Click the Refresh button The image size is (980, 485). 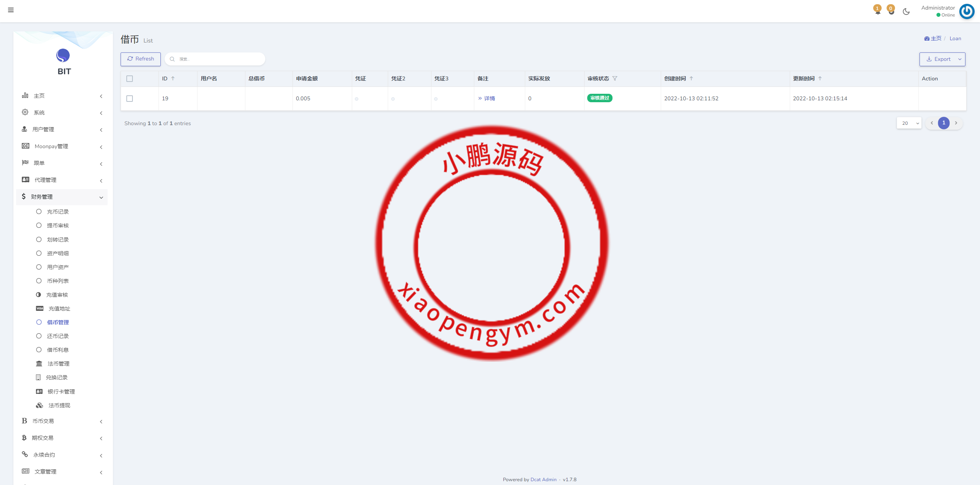pos(140,59)
